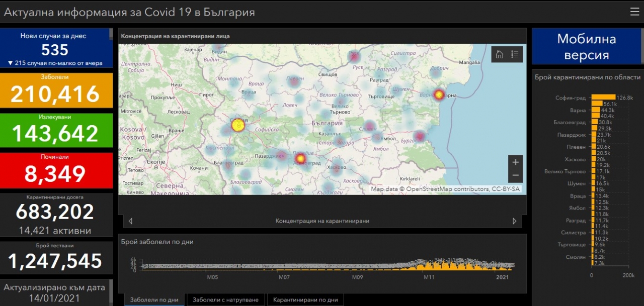Open the hamburger menu in the header
This screenshot has width=644, height=306.
point(634,12)
